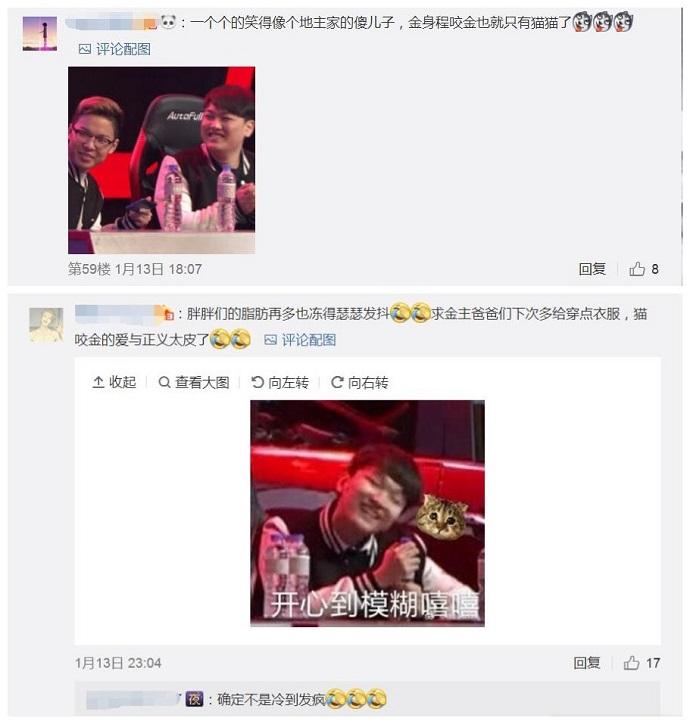This screenshot has height=724, width=690.
Task: Click the panda badge beside first username
Action: point(169,22)
